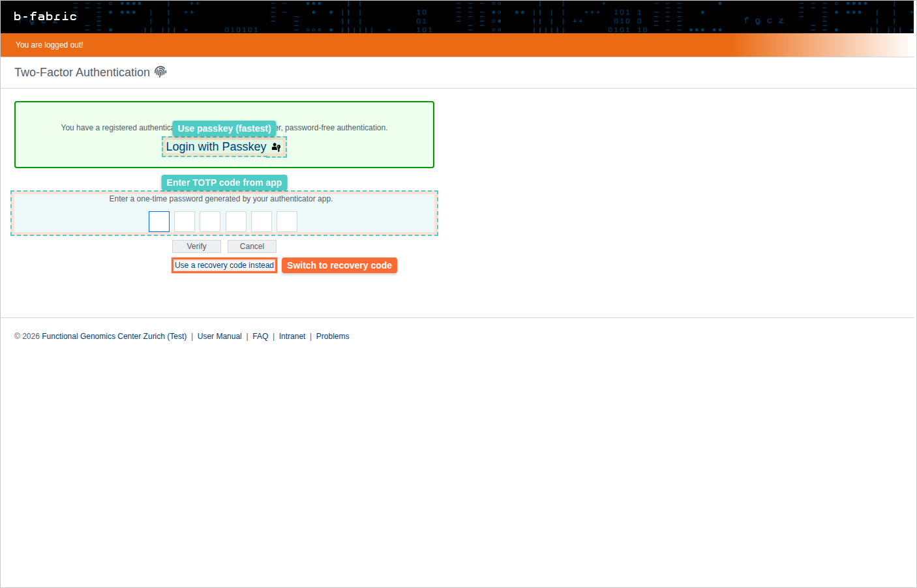Click the fgcz logo in top banner
This screenshot has width=917, height=588.
click(x=764, y=20)
